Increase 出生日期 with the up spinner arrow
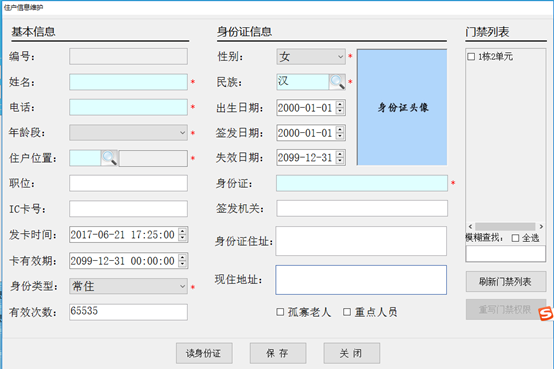Image resolution: width=554 pixels, height=369 pixels. [340, 104]
